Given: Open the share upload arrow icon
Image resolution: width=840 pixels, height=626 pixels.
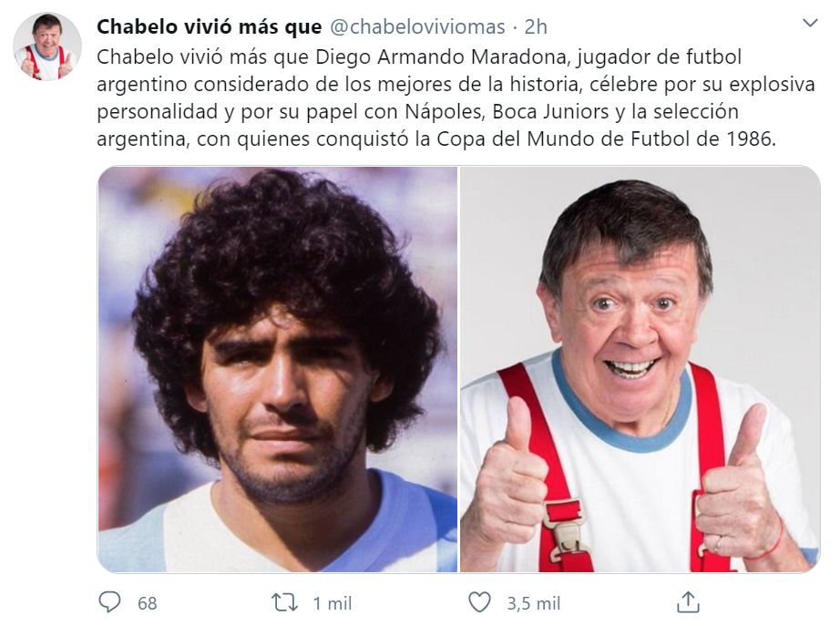Looking at the screenshot, I should 688,602.
